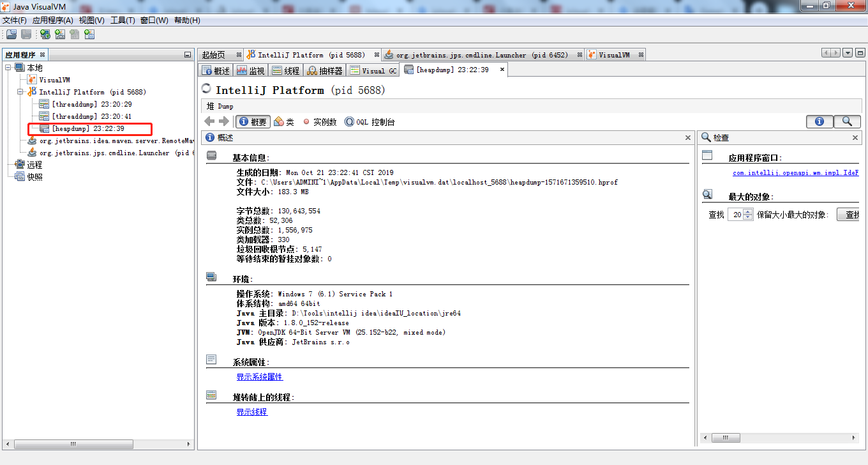Close the IntelliJ Platform (pid 5688) tab

pos(377,55)
